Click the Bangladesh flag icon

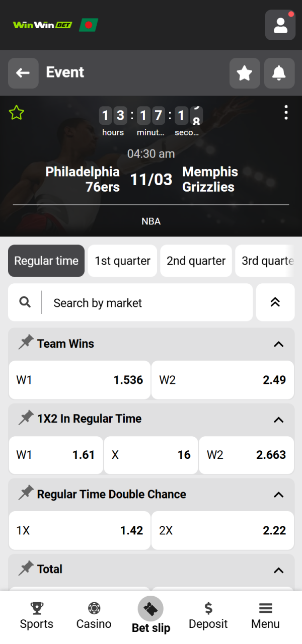coord(89,25)
